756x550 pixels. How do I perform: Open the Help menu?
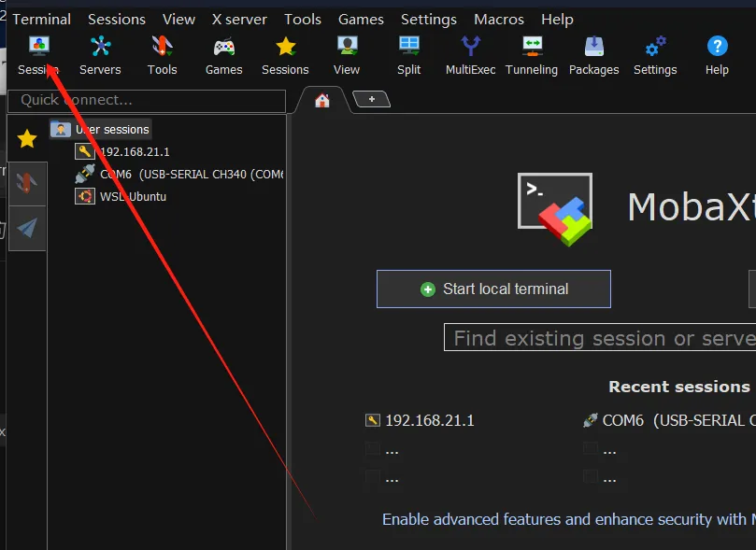pyautogui.click(x=557, y=20)
